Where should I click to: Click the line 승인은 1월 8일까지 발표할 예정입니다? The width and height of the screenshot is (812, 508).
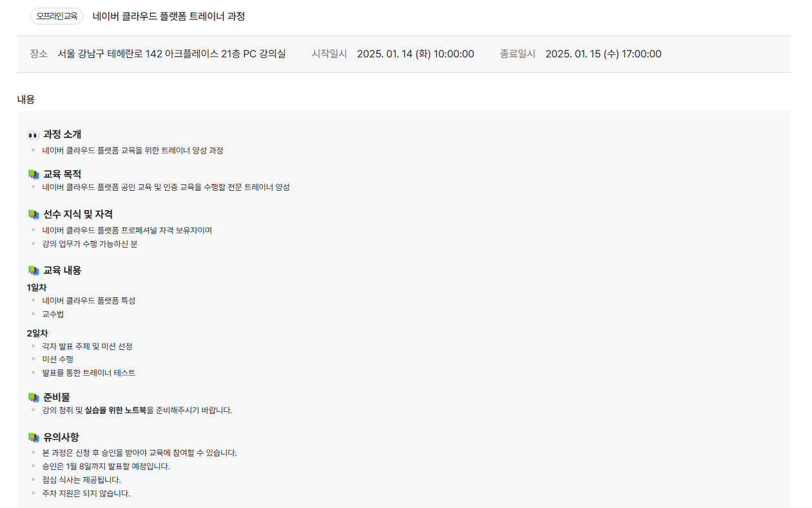coord(106,467)
